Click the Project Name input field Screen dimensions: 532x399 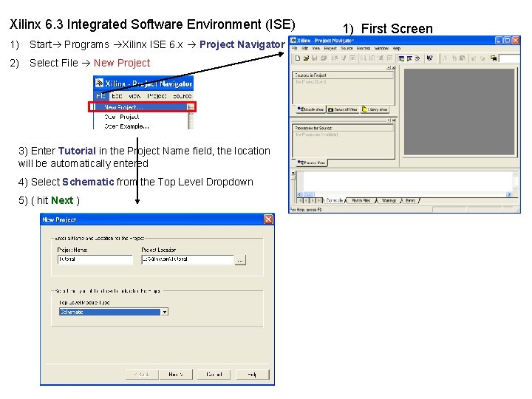click(95, 259)
